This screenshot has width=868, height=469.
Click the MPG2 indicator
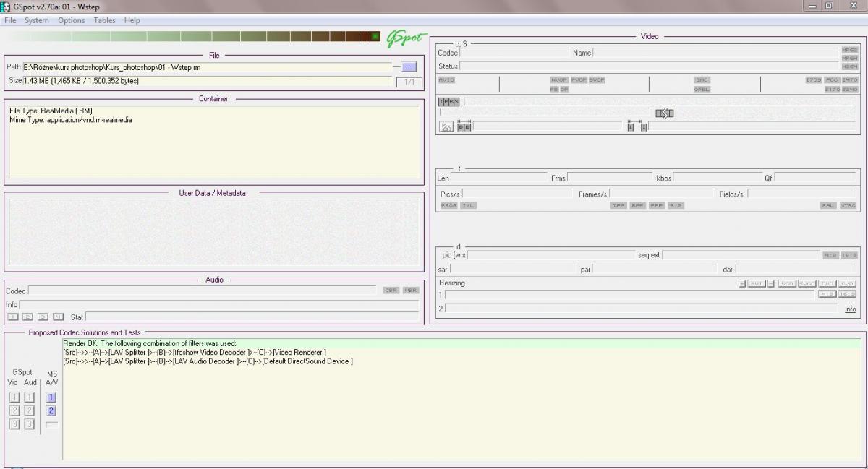[x=849, y=50]
